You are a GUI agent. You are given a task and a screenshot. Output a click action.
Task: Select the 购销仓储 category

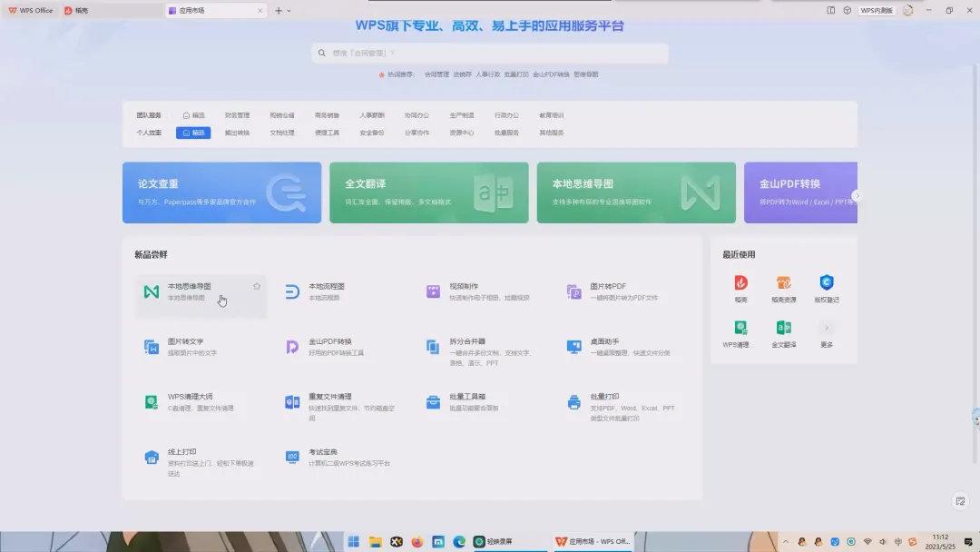point(282,115)
